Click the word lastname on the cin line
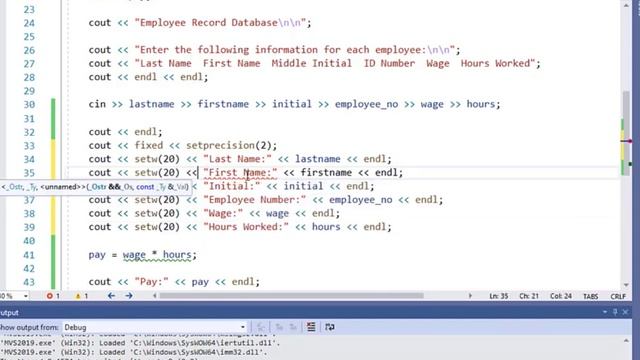640x360 pixels. pyautogui.click(x=151, y=104)
